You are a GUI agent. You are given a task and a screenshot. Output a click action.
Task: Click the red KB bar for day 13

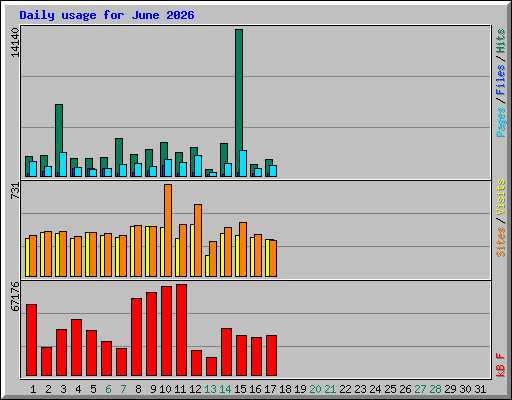pos(212,367)
